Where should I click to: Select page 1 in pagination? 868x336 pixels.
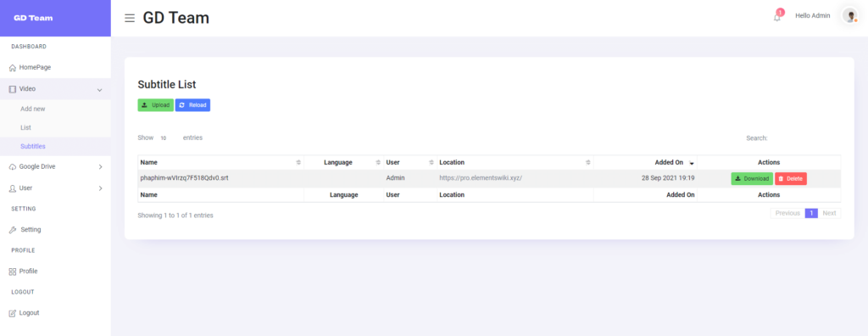pyautogui.click(x=811, y=213)
